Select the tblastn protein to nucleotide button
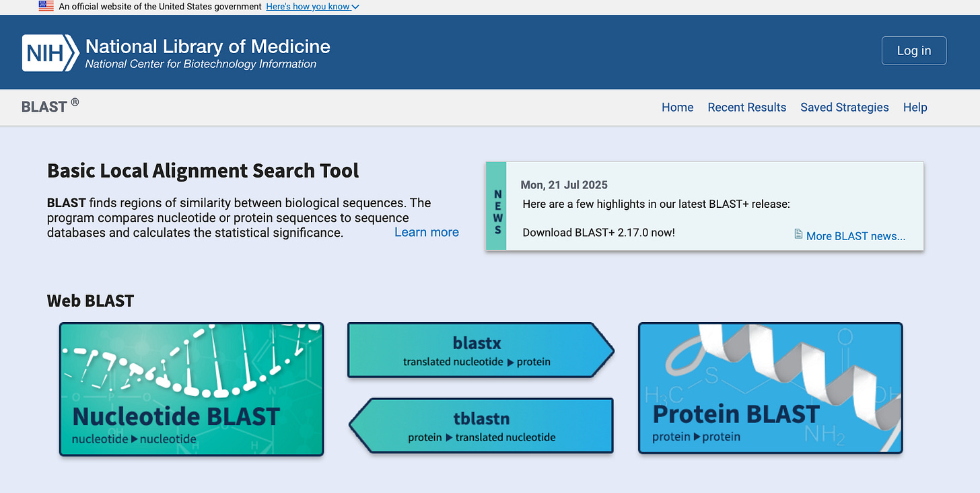This screenshot has height=493, width=980. [x=481, y=426]
